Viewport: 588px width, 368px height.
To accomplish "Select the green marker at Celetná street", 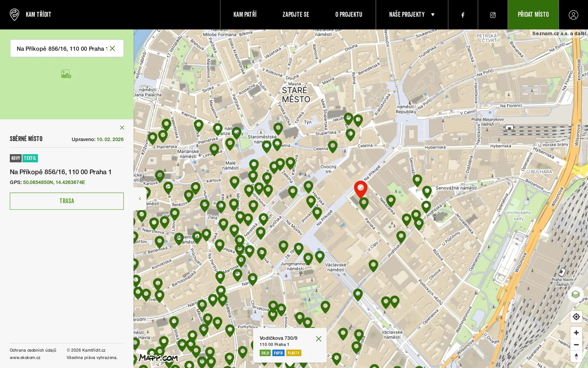I will tap(333, 146).
